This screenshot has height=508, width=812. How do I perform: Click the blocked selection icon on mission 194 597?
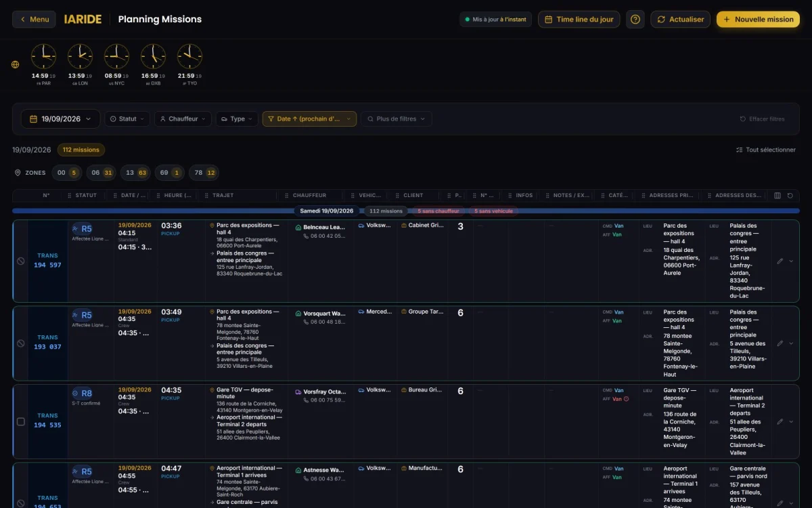(21, 261)
